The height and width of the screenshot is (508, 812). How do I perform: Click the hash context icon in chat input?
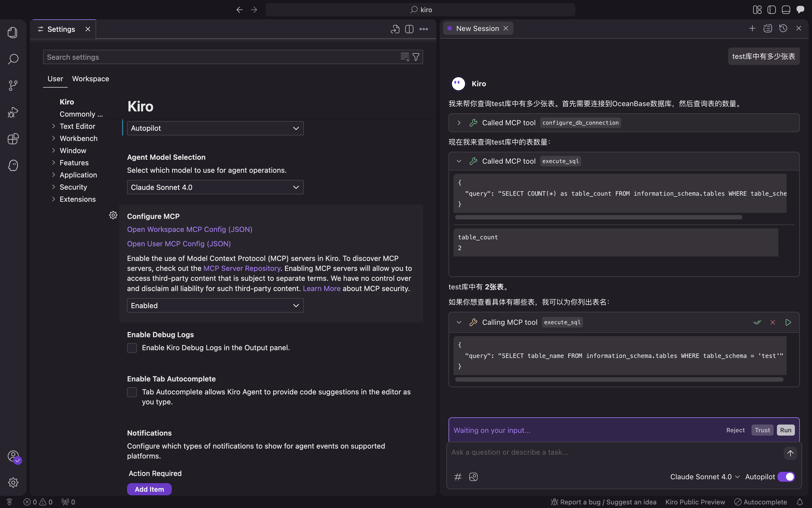tap(458, 477)
